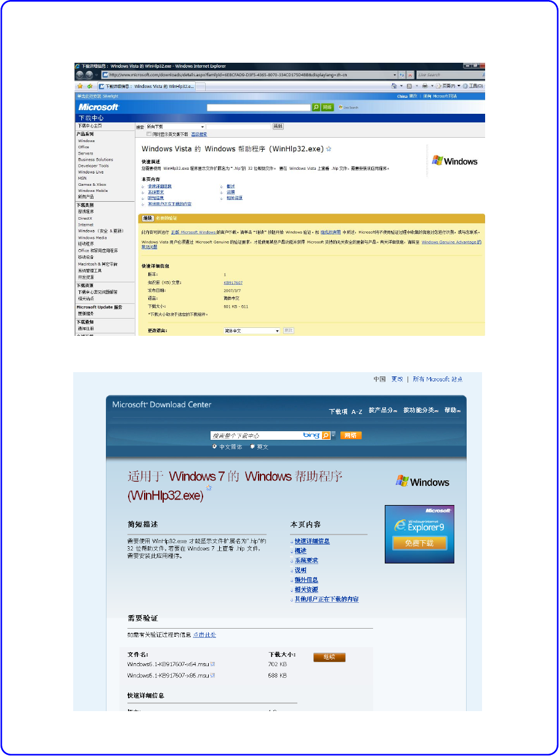Click the empty new tab button in IE
The width and height of the screenshot is (559, 756).
(x=200, y=86)
